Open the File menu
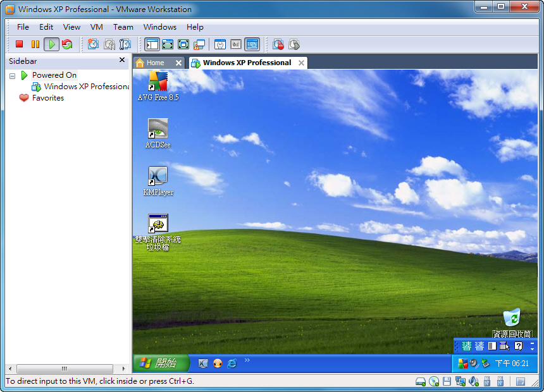The height and width of the screenshot is (392, 544). 23,27
